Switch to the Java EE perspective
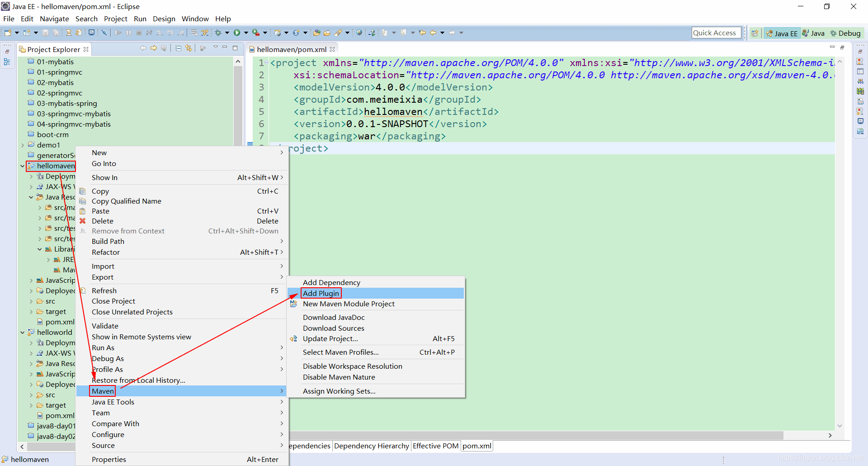This screenshot has width=868, height=466. [x=782, y=33]
